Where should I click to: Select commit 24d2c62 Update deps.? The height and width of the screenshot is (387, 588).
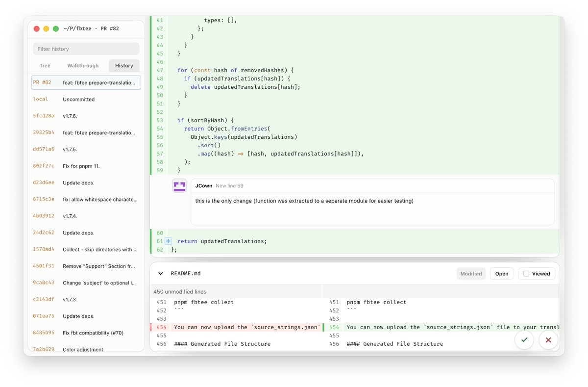tap(86, 232)
